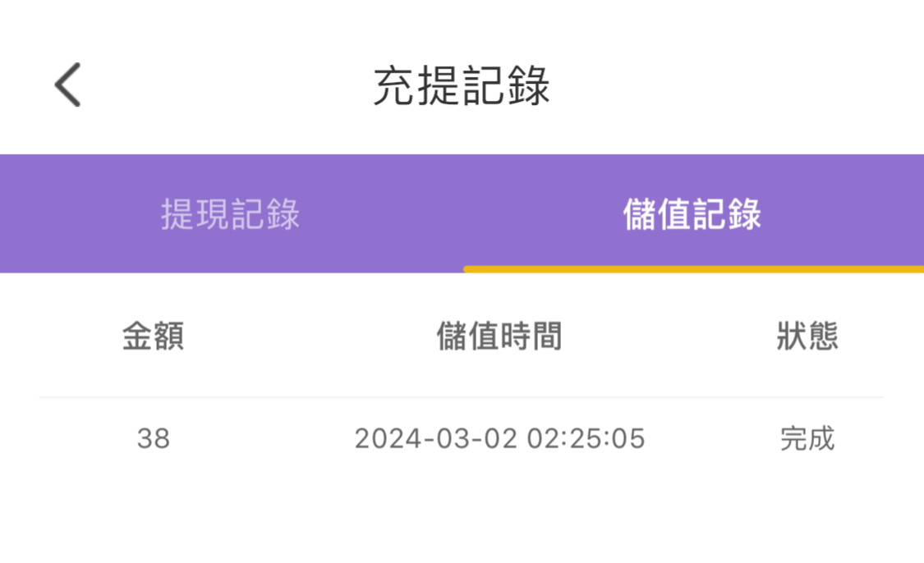Click the 完成 status label
The width and height of the screenshot is (924, 563).
pos(807,439)
